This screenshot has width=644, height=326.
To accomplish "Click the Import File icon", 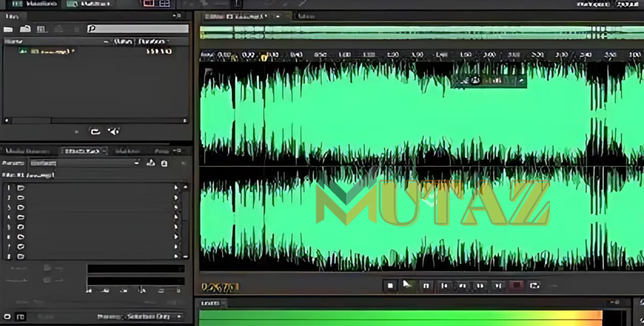I will tap(25, 29).
